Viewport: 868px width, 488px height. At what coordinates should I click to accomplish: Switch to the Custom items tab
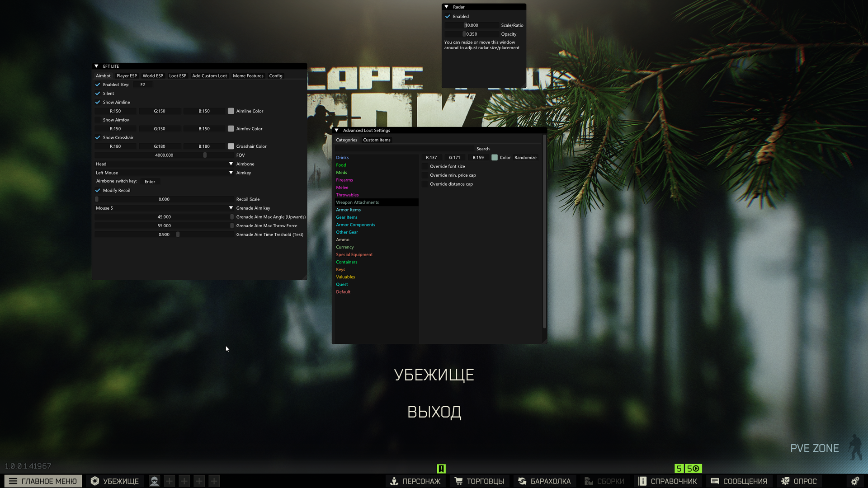click(x=377, y=140)
